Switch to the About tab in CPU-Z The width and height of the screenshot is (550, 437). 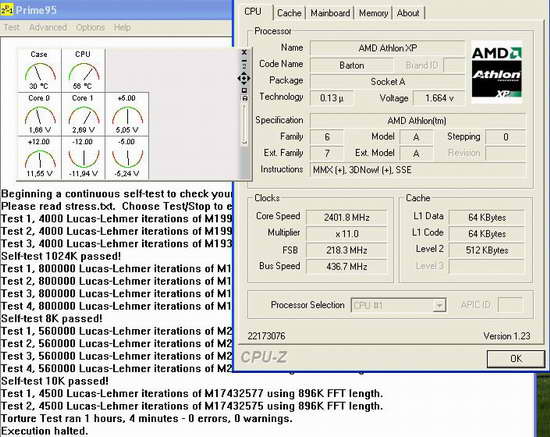click(408, 13)
